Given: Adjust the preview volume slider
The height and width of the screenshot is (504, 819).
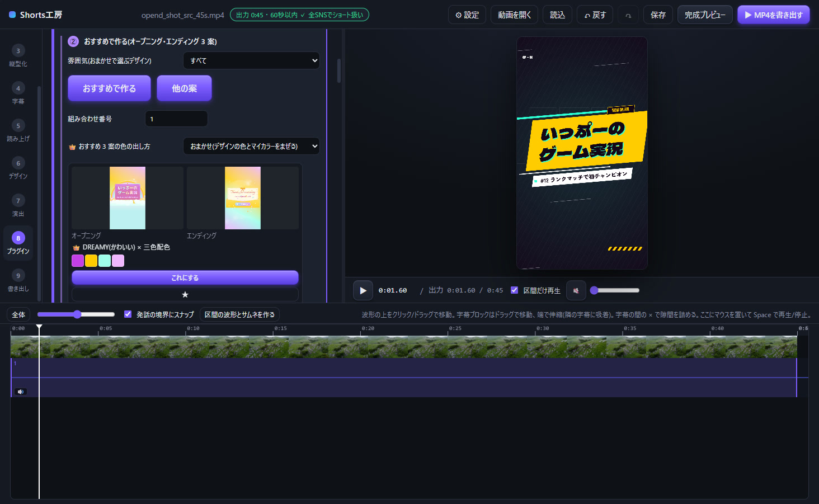Looking at the screenshot, I should tap(614, 290).
